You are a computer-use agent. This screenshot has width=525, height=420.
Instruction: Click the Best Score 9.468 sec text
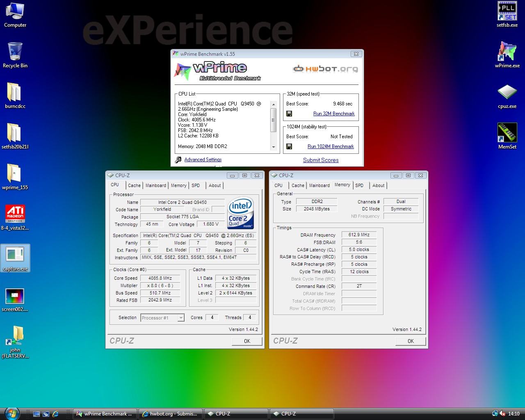tap(343, 104)
